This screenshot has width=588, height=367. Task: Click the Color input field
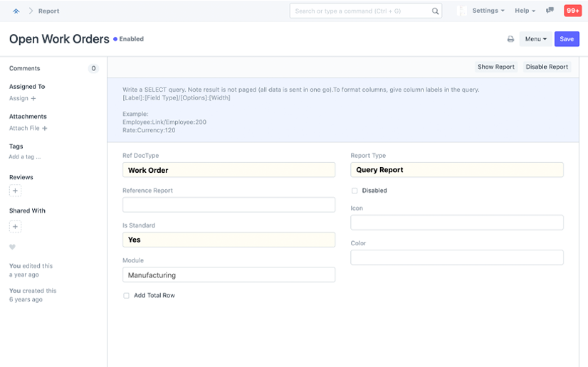[x=456, y=257]
